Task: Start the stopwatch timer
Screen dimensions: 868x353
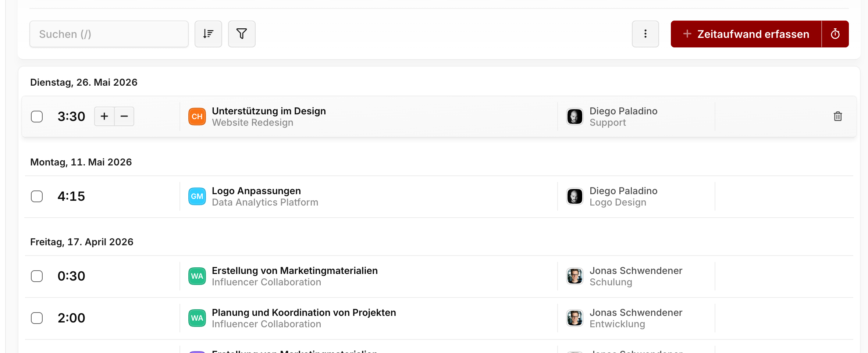Action: [835, 34]
